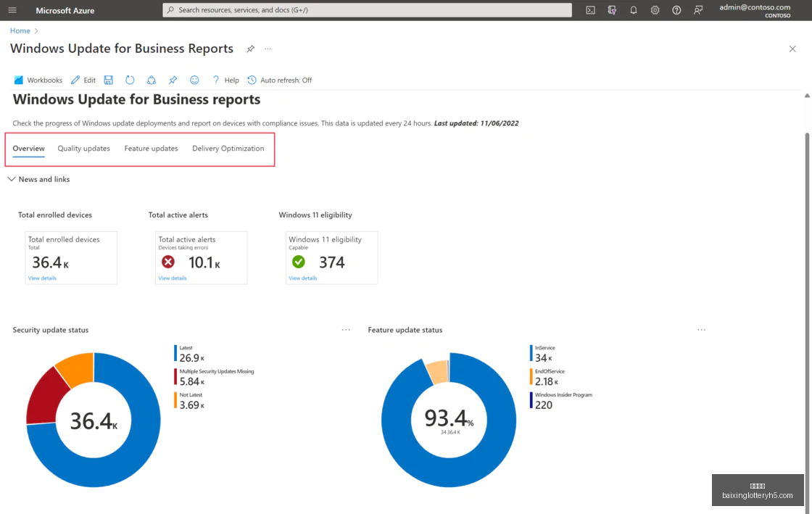Screen dimensions: 812x514
Task: Switch to the Quality updates tab
Action: tap(84, 148)
